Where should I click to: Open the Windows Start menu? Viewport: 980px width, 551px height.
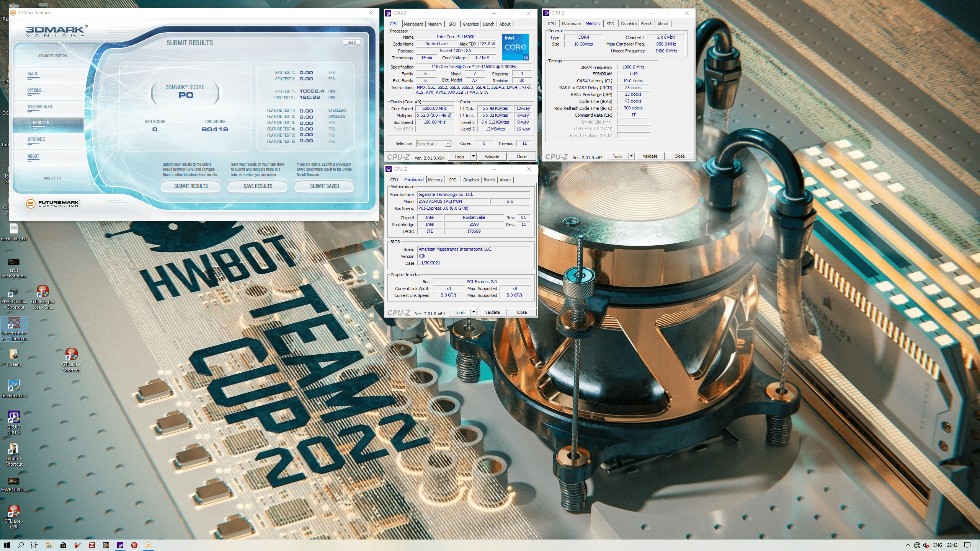pos(7,545)
